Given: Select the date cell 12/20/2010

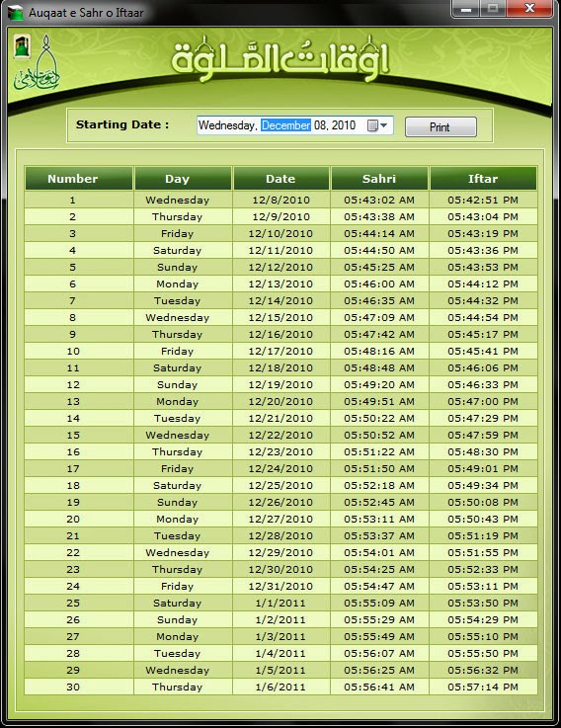Looking at the screenshot, I should pyautogui.click(x=280, y=402).
